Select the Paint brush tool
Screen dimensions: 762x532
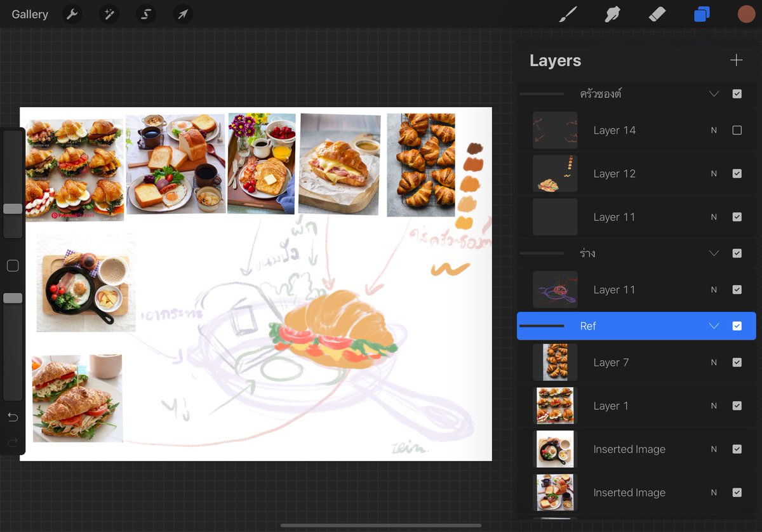(568, 14)
